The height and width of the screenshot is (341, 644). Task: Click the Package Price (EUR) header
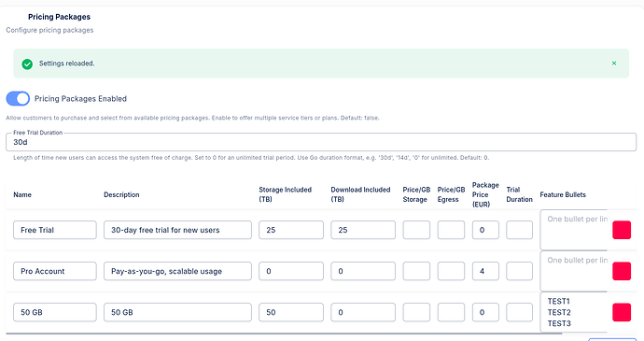(485, 194)
